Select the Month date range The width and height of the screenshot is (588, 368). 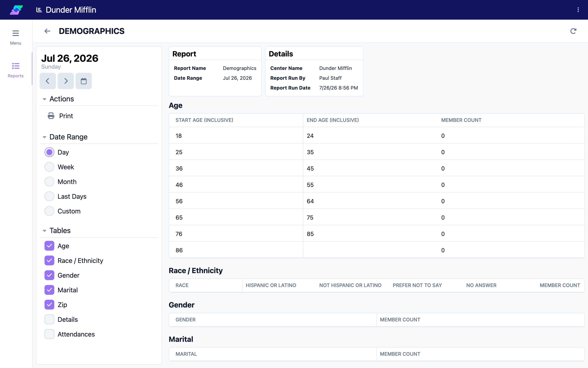coord(49,182)
